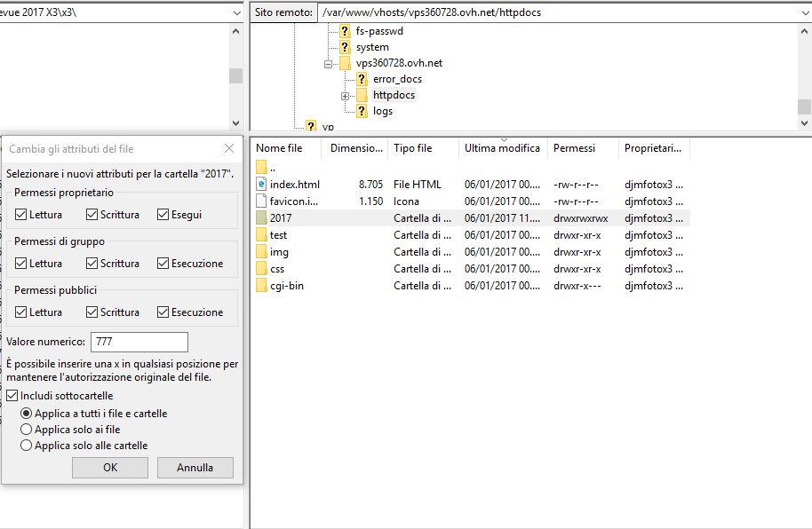
Task: Click the local tree scrollbar thumb
Action: (236, 75)
